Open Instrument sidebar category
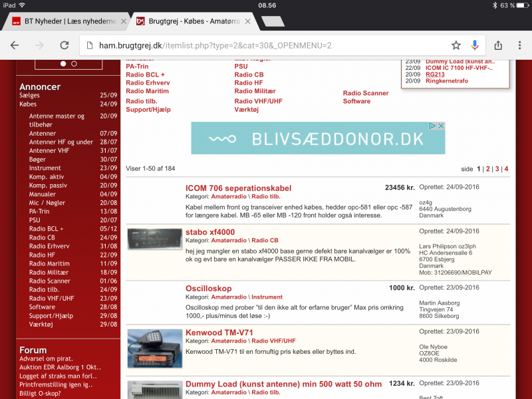 pos(45,168)
